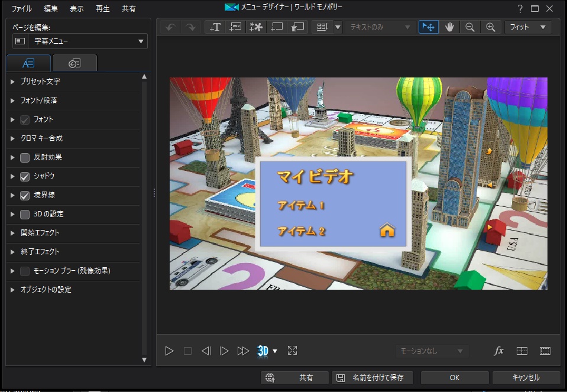Image resolution: width=567 pixels, height=392 pixels.
Task: Toggle the grid lines icon
Action: pos(522,351)
